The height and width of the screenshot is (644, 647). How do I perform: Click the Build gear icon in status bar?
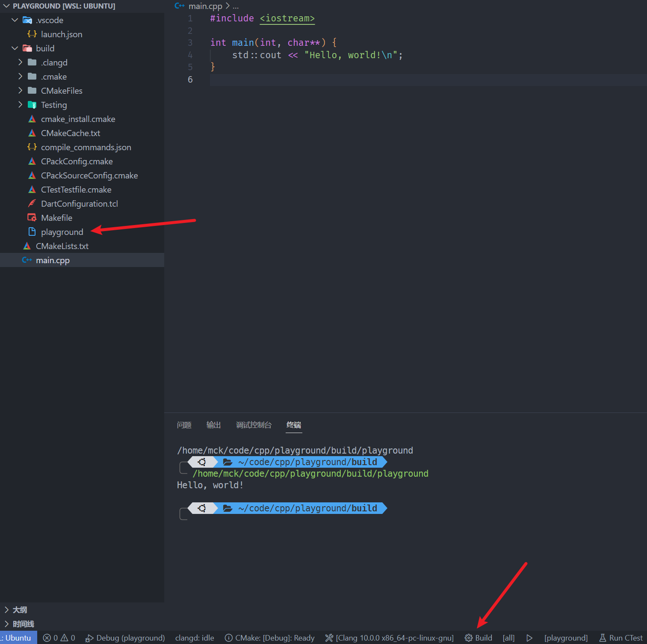coord(469,638)
